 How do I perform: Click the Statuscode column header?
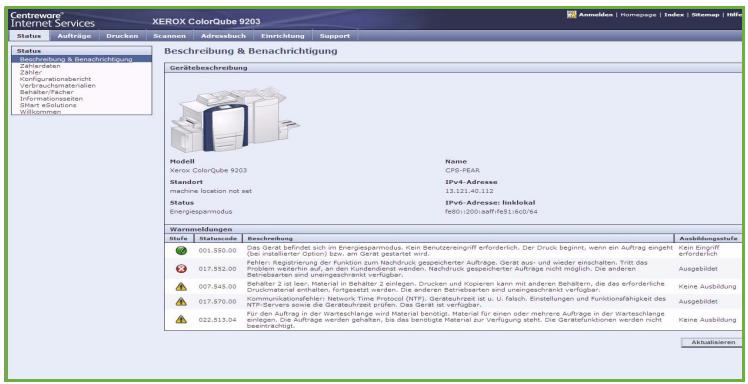pos(218,238)
